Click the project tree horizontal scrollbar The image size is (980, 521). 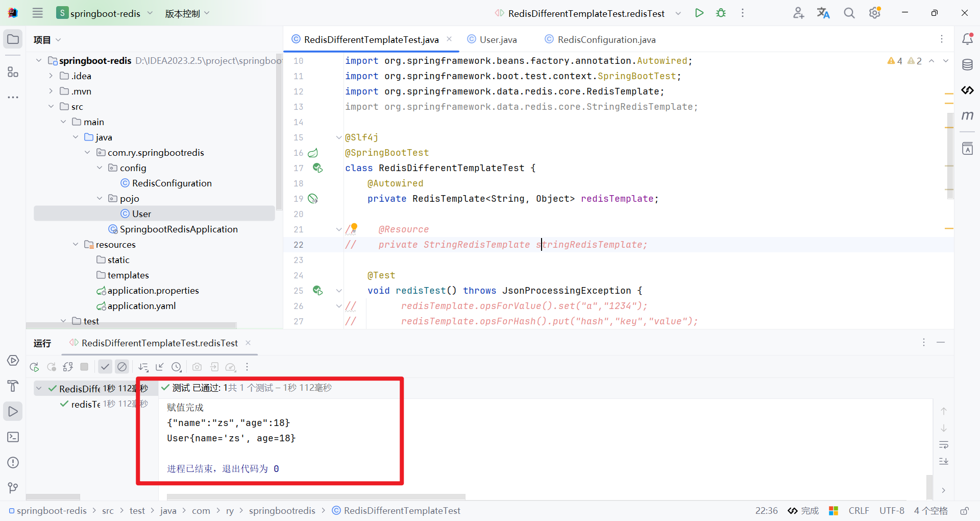tap(131, 325)
